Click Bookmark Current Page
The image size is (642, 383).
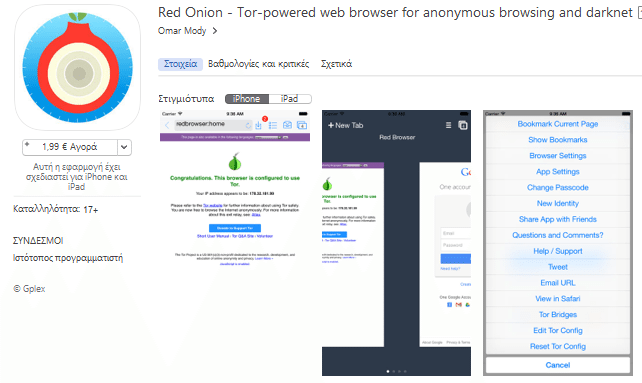pos(558,124)
